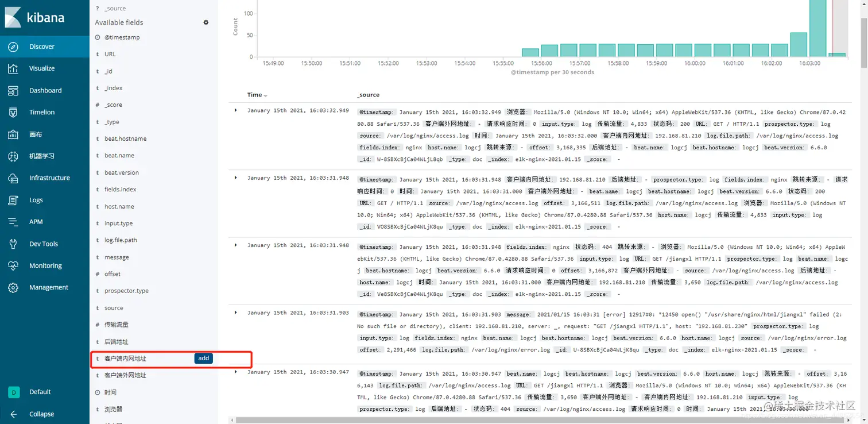Expand the 16:03:32.949 log row
Viewport: 868px width, 424px height.
pos(235,110)
